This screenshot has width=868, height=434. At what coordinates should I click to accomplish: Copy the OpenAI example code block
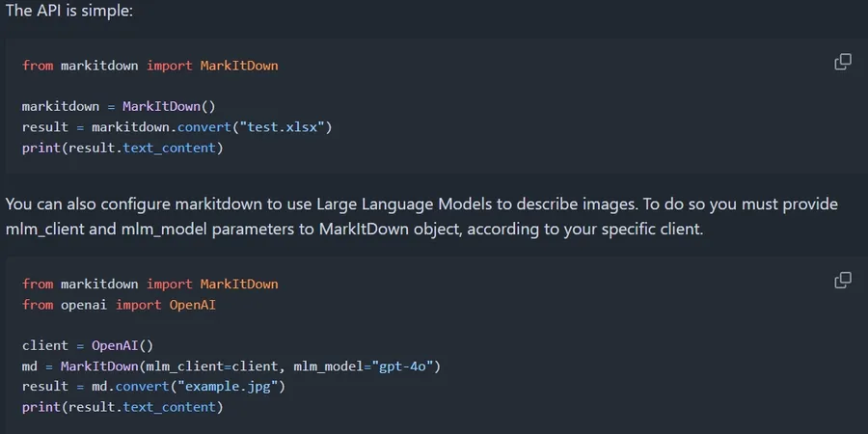coord(843,280)
